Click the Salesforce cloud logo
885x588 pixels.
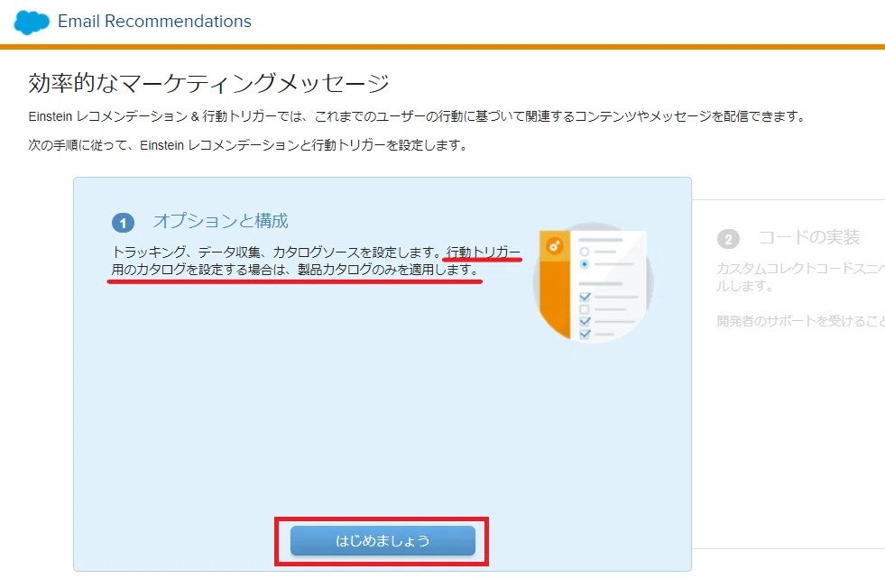[32, 23]
